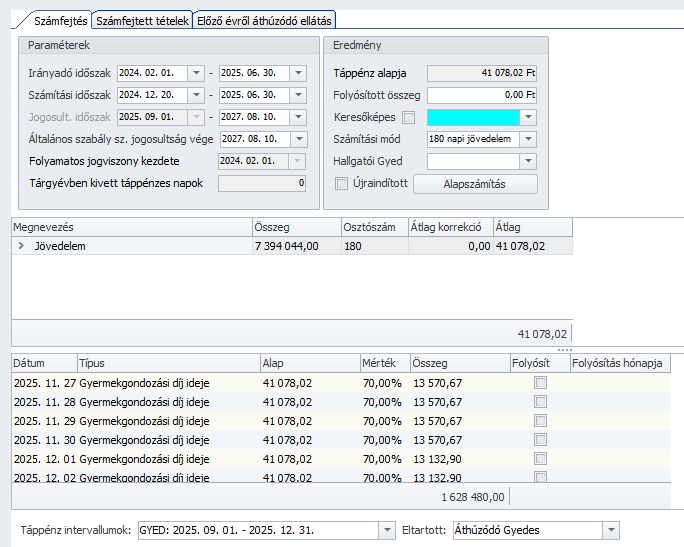Click the Folyósított összeg input field
Viewport: 684px width, 547px height.
(x=481, y=95)
